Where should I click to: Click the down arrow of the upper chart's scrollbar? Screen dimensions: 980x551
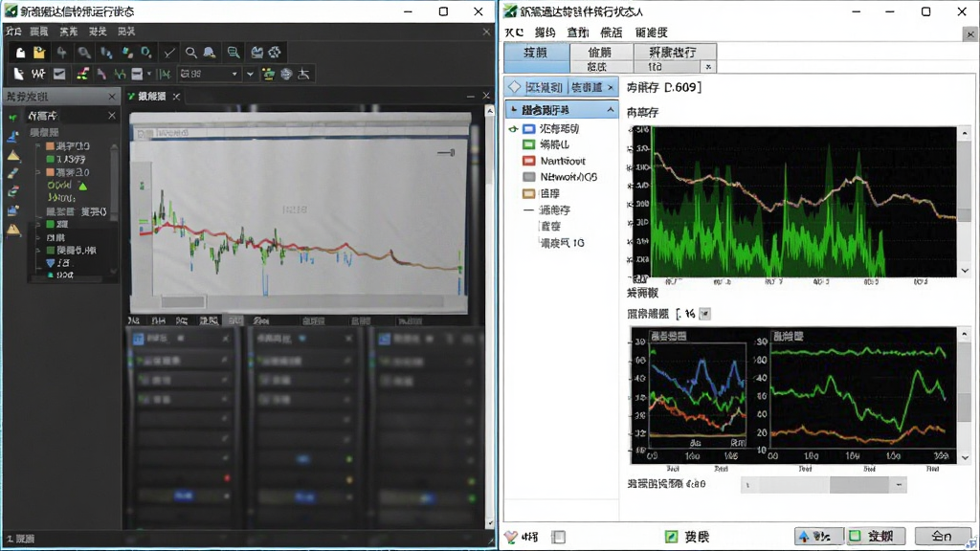click(965, 271)
